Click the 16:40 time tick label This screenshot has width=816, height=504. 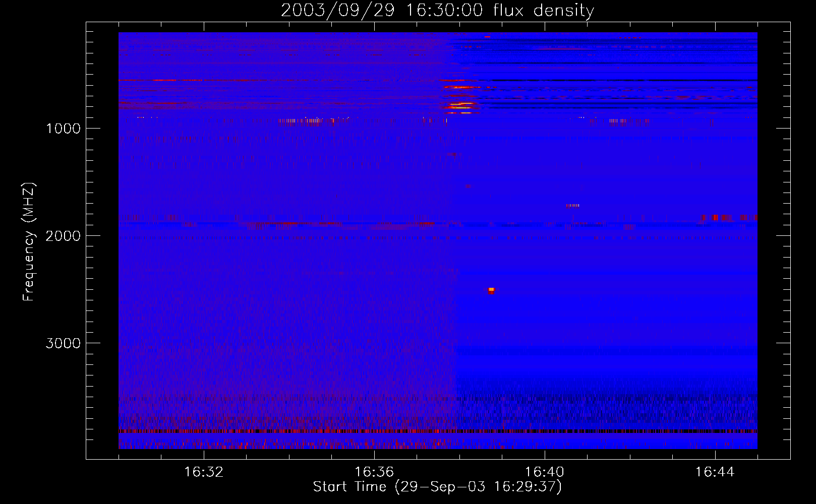545,472
